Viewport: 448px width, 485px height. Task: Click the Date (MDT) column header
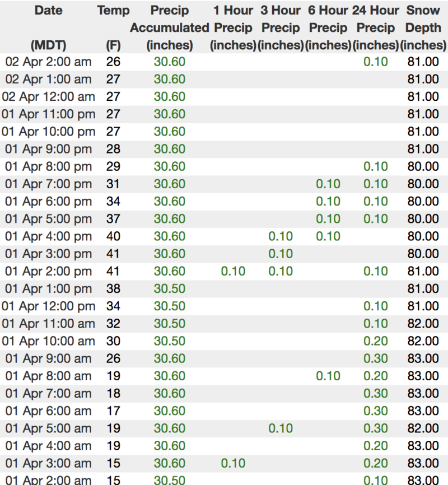48,27
